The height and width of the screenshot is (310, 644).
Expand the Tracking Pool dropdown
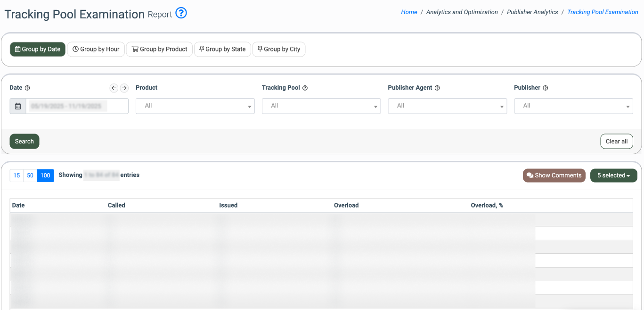pos(321,106)
